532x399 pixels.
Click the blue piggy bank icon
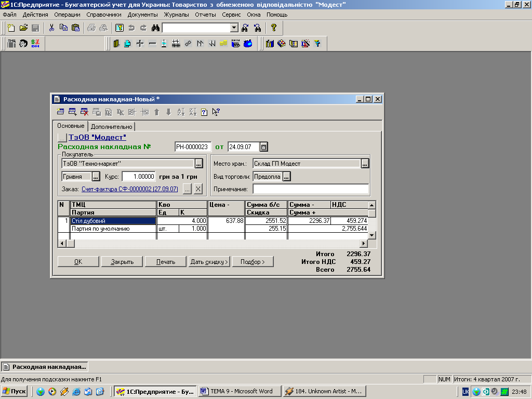(248, 44)
